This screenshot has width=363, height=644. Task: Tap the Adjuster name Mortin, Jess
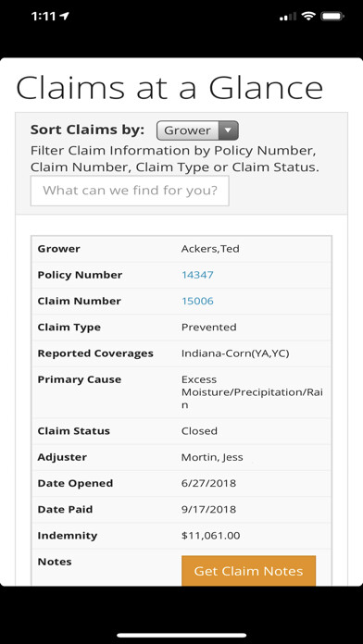[212, 457]
